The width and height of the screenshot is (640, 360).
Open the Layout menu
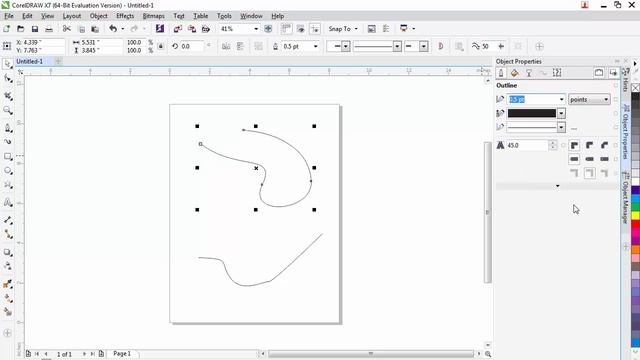[72, 16]
